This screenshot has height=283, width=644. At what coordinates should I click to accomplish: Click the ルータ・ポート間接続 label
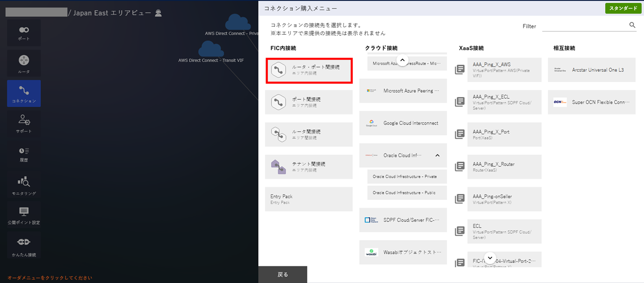(315, 66)
